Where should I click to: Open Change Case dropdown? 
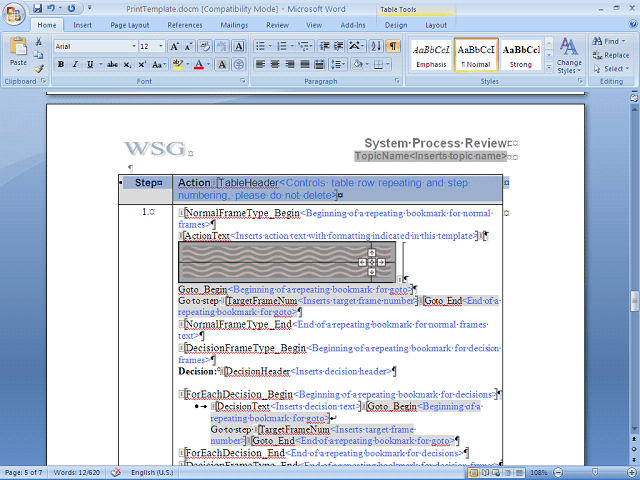[158, 64]
